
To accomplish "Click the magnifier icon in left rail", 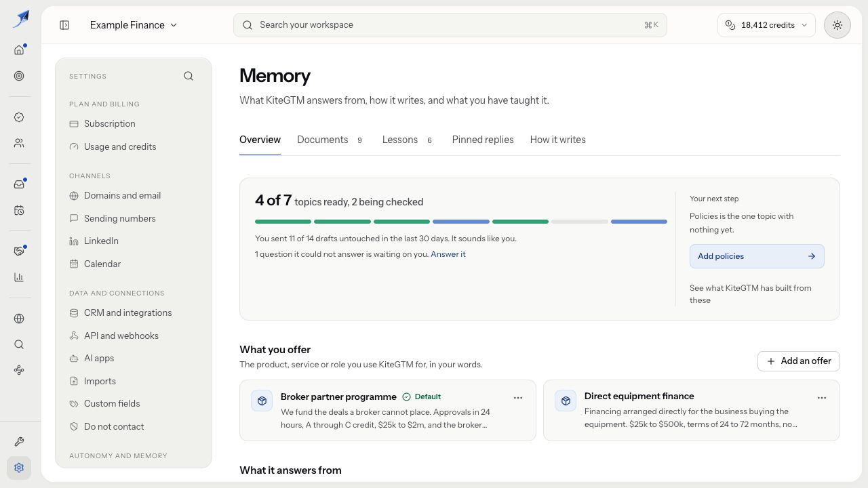I will (x=19, y=344).
